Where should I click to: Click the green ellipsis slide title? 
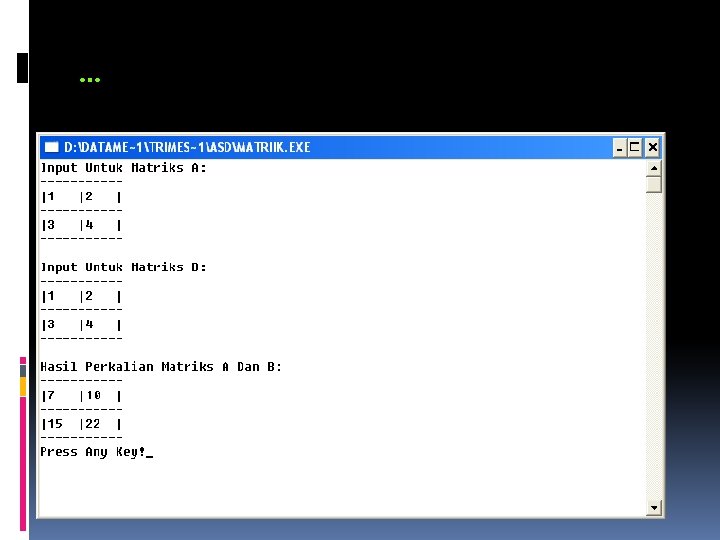pyautogui.click(x=90, y=80)
